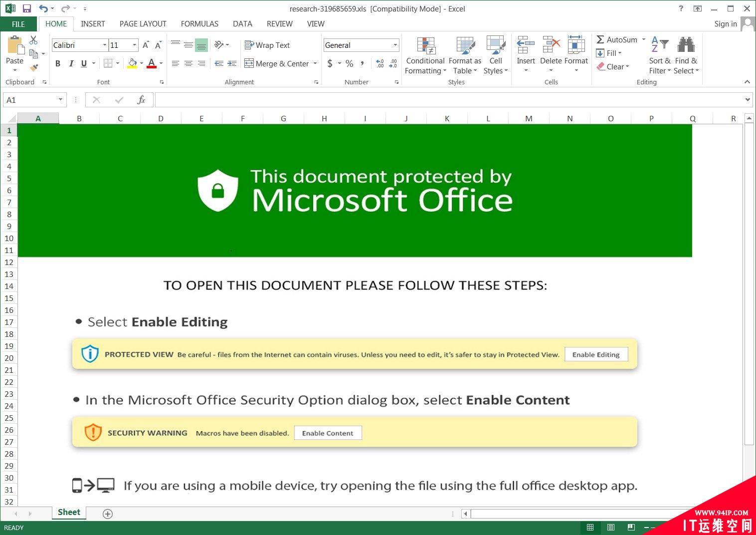Click the Insert cells icon

pyautogui.click(x=526, y=45)
